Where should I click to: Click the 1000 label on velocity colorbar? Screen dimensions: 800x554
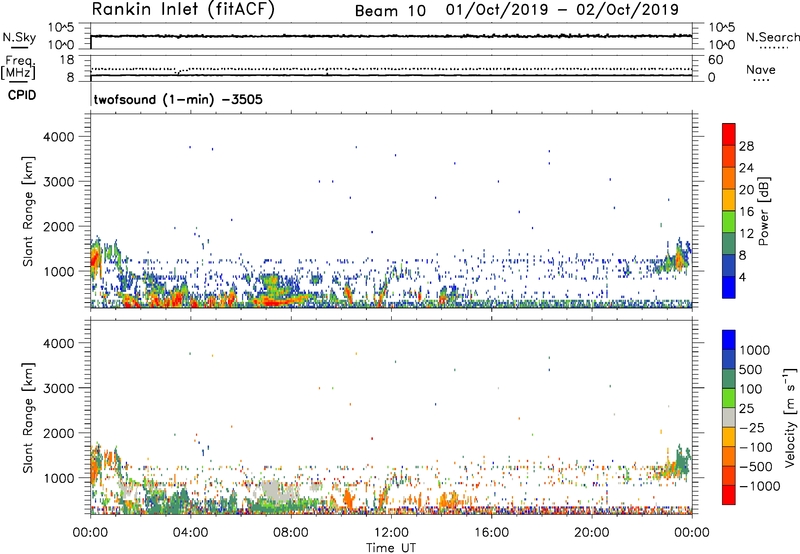[754, 350]
